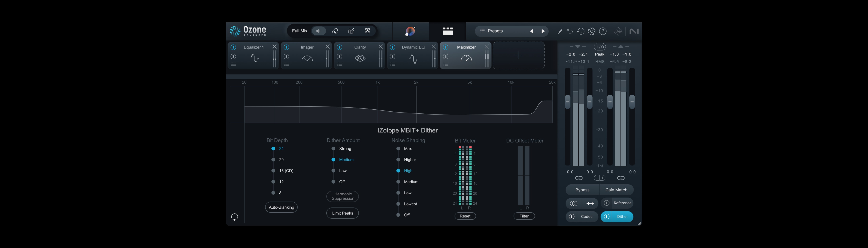Screen dimensions: 868x248
Task: Select the Full Mix waveform focus icon
Action: pos(318,31)
